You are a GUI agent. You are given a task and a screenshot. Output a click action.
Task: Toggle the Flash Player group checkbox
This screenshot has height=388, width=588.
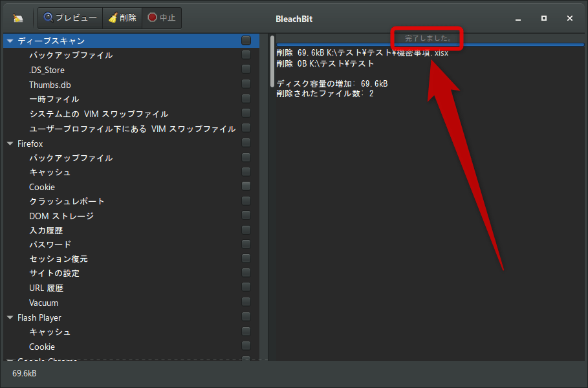pos(246,317)
